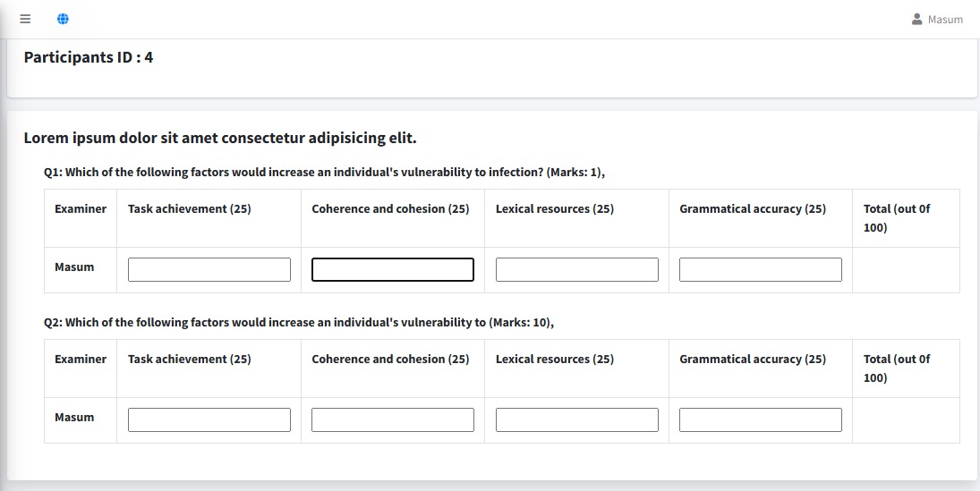Select Q2 Lexical resources score box
The image size is (980, 491).
point(576,419)
